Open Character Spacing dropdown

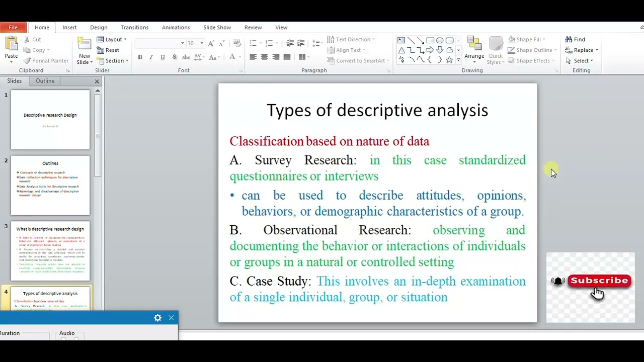(x=198, y=57)
